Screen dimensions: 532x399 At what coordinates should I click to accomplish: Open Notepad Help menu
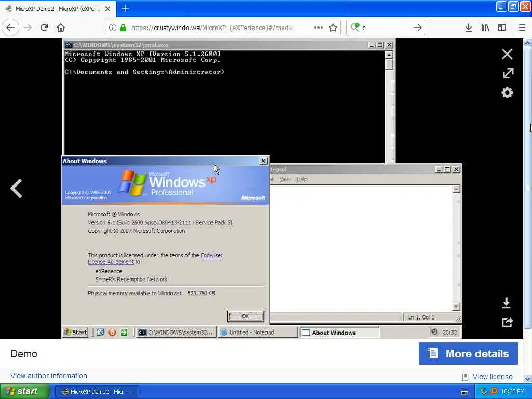[x=302, y=179]
